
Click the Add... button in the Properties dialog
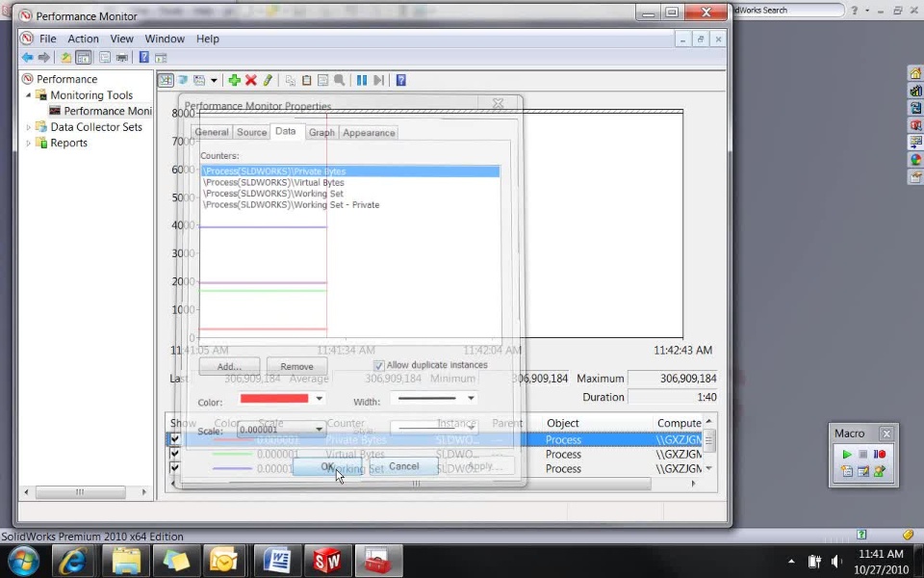click(x=229, y=366)
